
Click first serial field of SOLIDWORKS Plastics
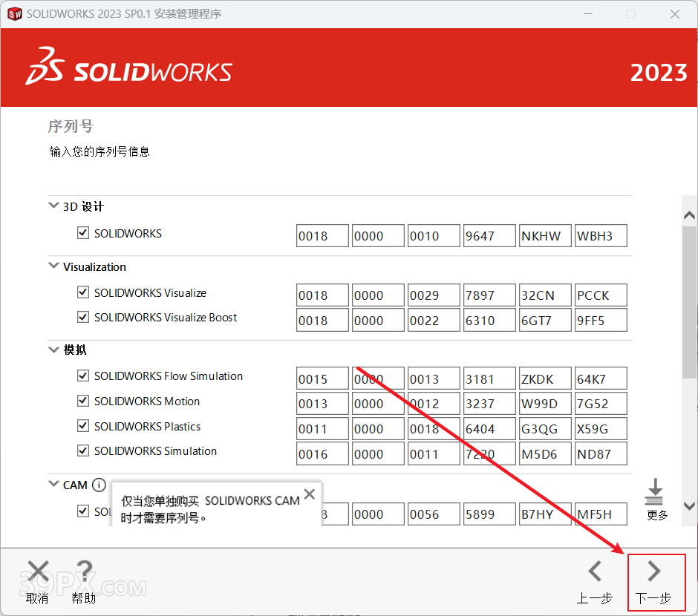coord(322,429)
